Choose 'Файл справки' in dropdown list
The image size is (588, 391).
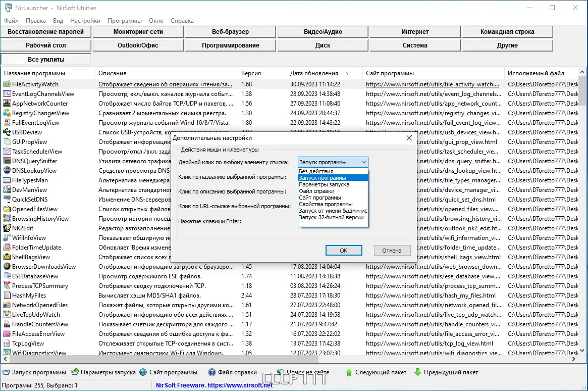click(333, 191)
